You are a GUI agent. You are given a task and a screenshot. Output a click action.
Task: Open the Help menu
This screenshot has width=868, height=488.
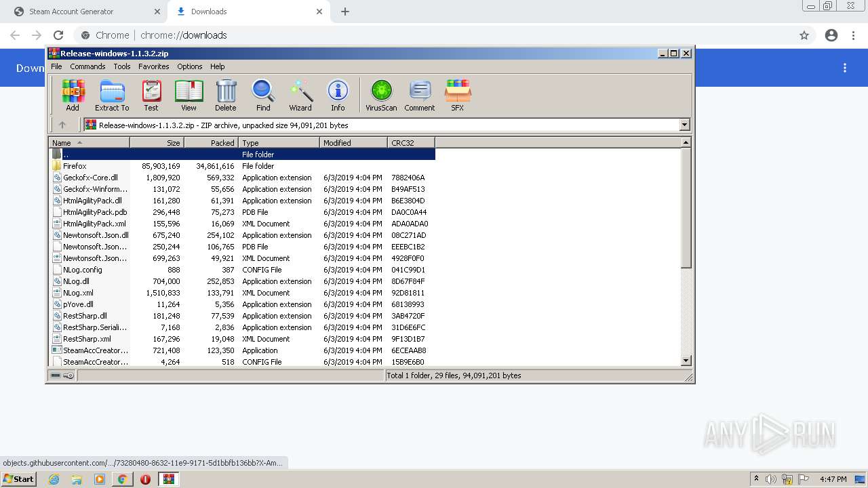[x=217, y=66]
